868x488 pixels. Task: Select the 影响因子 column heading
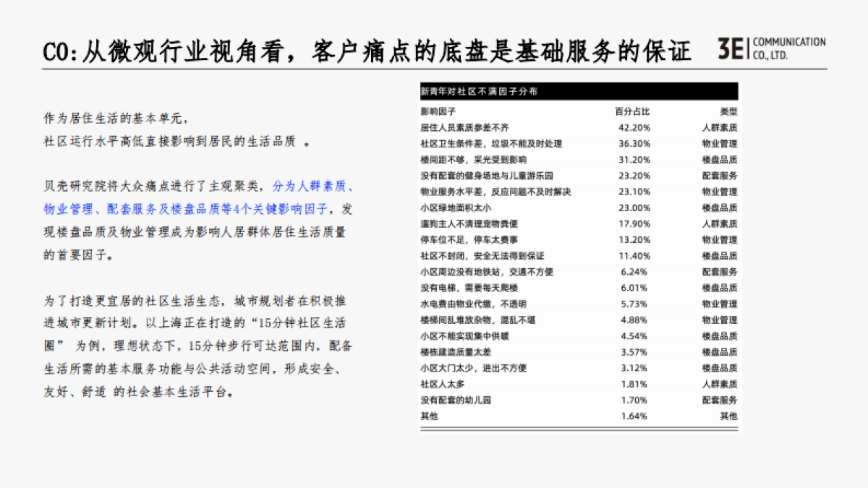434,112
